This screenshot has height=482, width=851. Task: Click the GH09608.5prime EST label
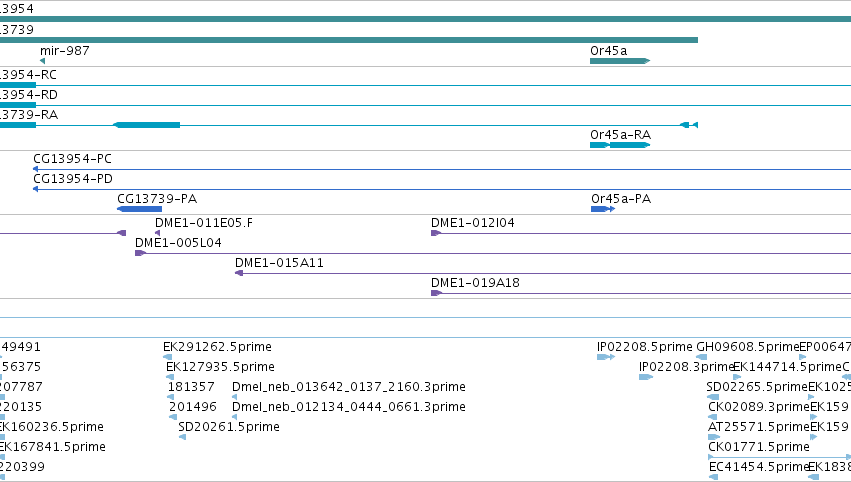[748, 347]
